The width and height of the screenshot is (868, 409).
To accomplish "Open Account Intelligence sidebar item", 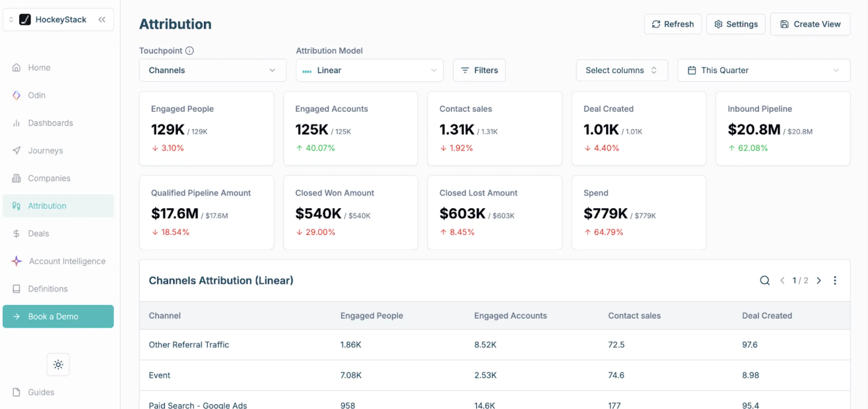I will 67,261.
